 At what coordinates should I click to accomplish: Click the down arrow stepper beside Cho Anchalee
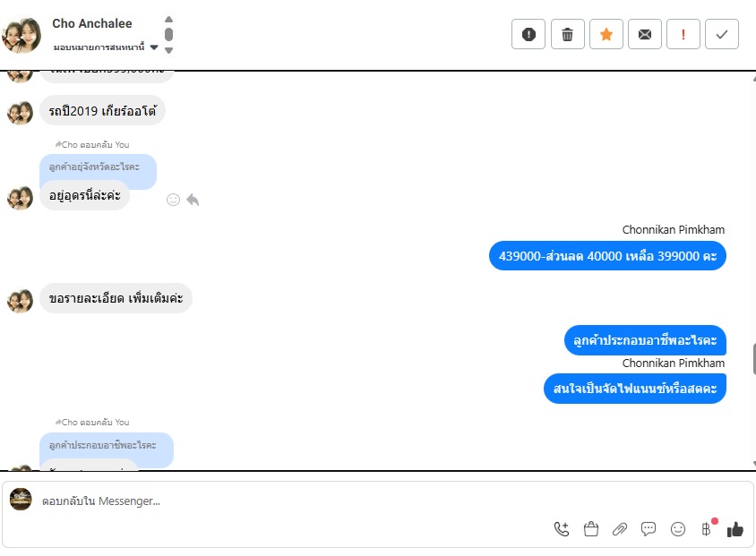tap(168, 50)
